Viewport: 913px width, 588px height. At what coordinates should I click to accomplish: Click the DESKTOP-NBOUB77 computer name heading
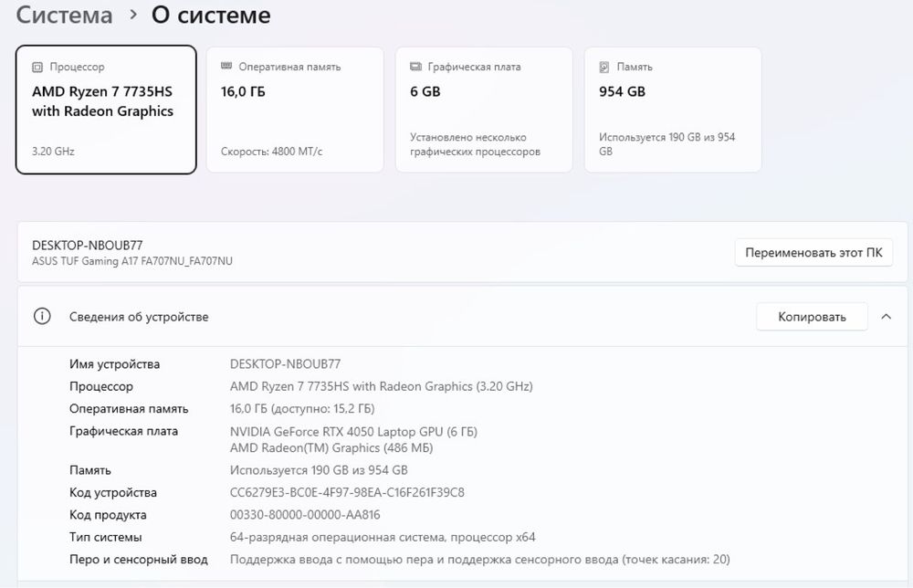tap(88, 245)
